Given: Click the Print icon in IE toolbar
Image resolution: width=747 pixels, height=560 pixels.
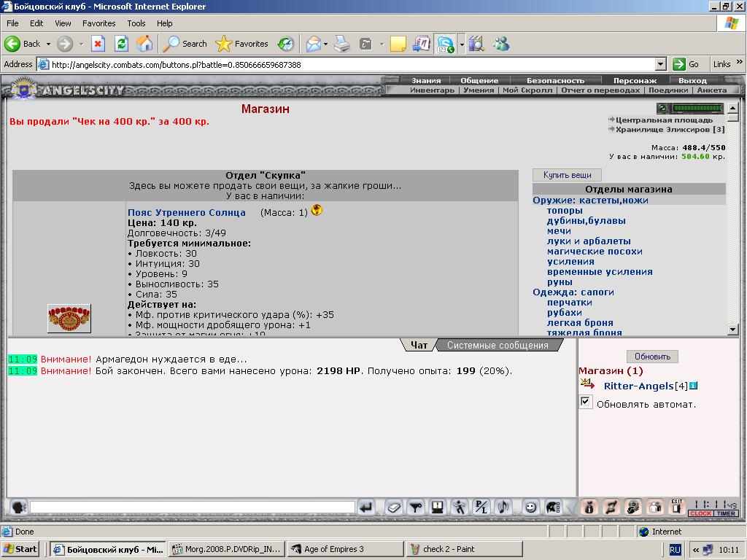Looking at the screenshot, I should coord(341,44).
